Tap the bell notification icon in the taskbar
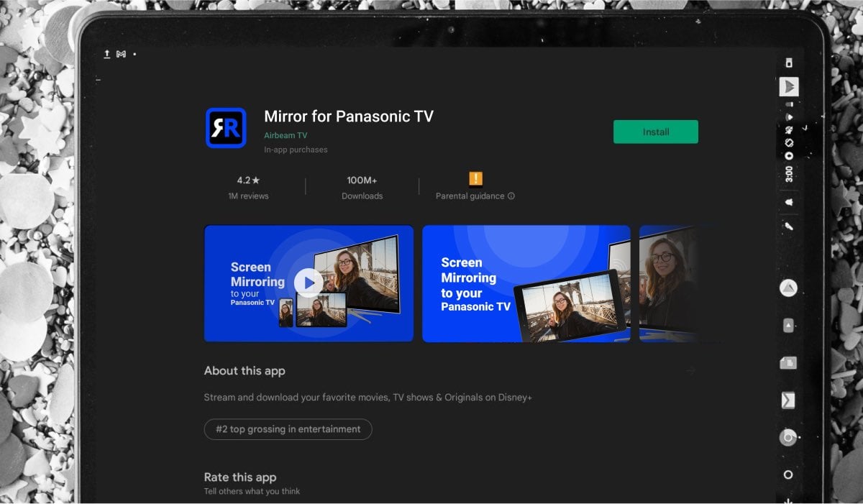Viewport: 863px width, 504px height. point(789,202)
